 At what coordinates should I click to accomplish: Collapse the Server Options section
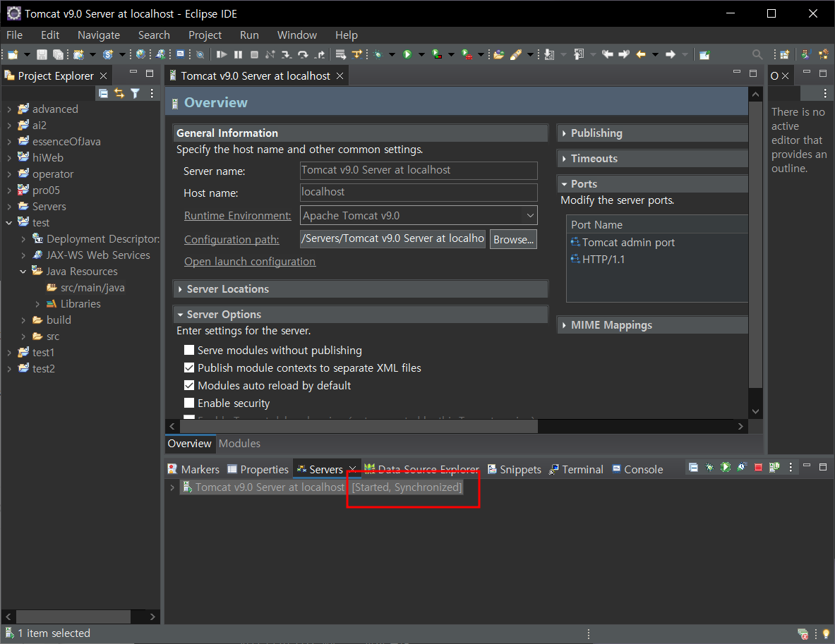pos(180,315)
